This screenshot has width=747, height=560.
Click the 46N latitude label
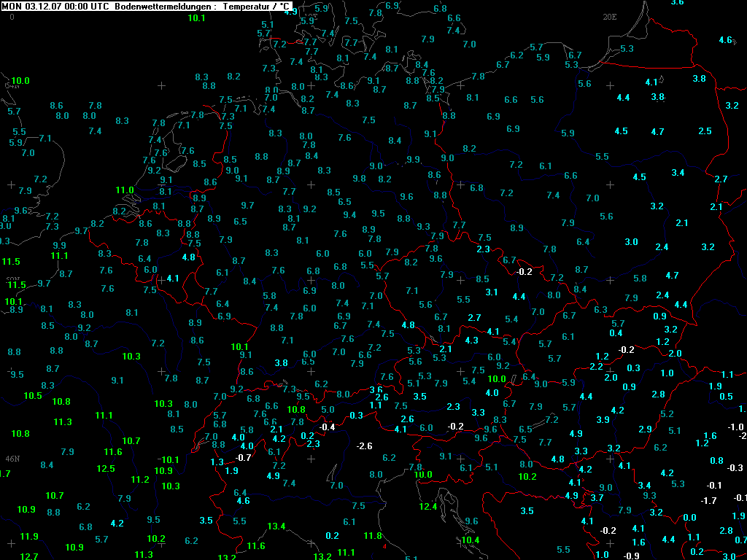(x=13, y=459)
